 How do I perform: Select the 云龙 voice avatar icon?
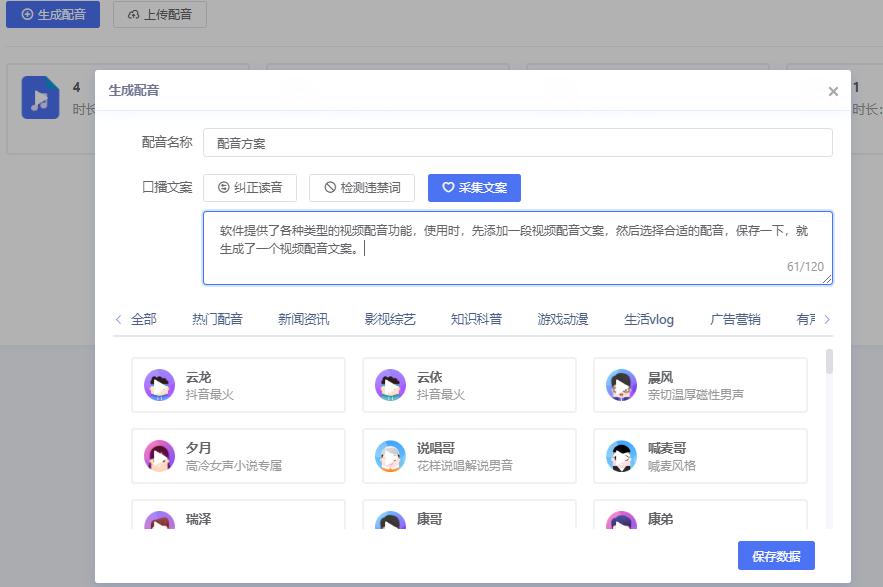coord(159,384)
